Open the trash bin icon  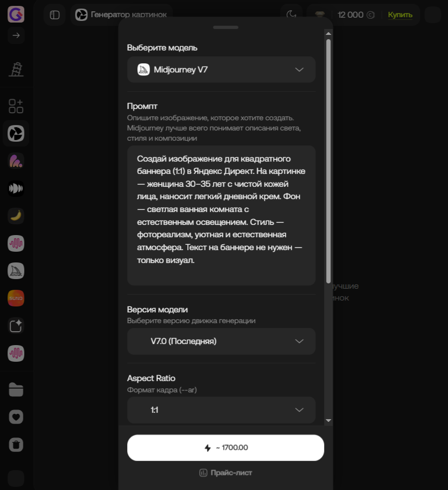[x=16, y=445]
